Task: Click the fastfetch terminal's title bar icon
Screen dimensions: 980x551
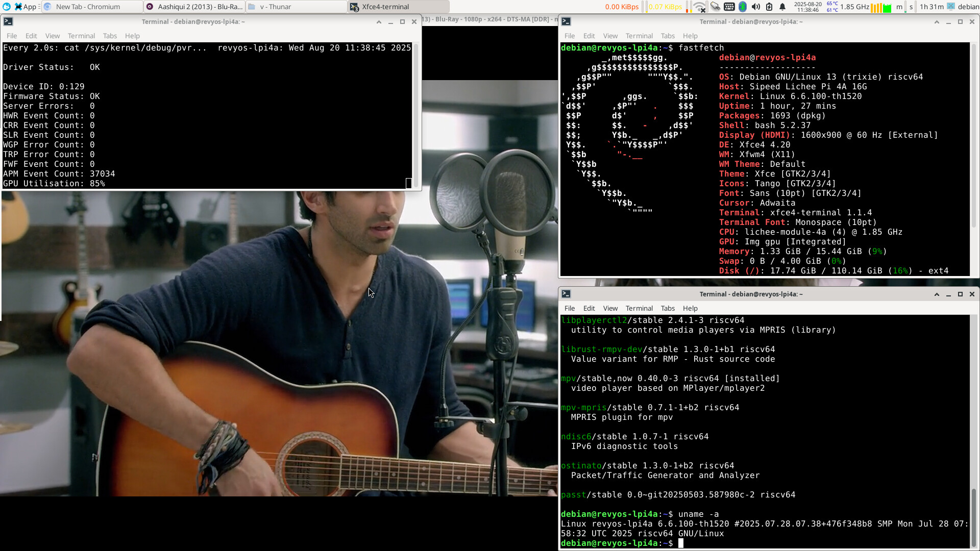Action: (566, 21)
